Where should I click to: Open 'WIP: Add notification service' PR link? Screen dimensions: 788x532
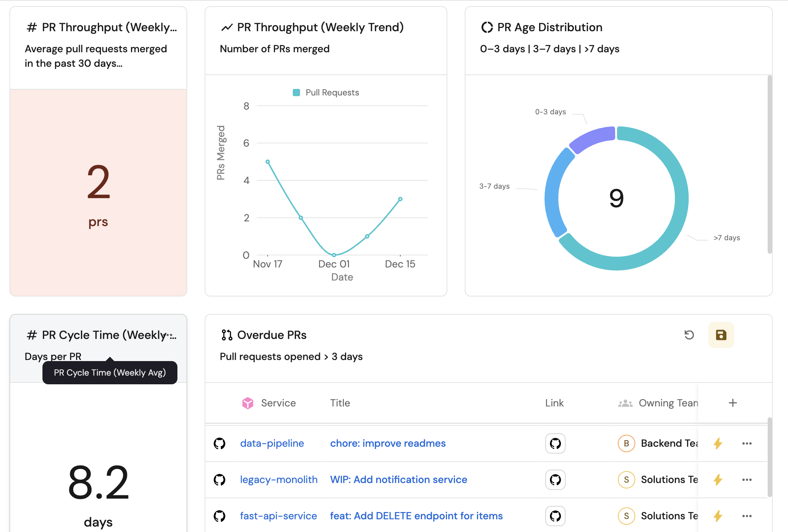coord(398,479)
